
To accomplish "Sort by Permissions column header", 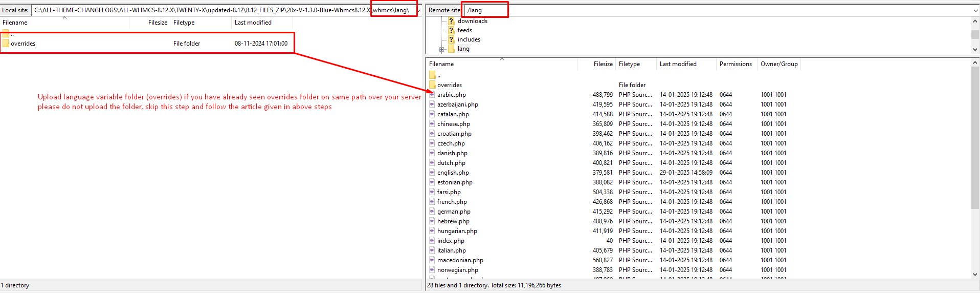I will pos(735,64).
